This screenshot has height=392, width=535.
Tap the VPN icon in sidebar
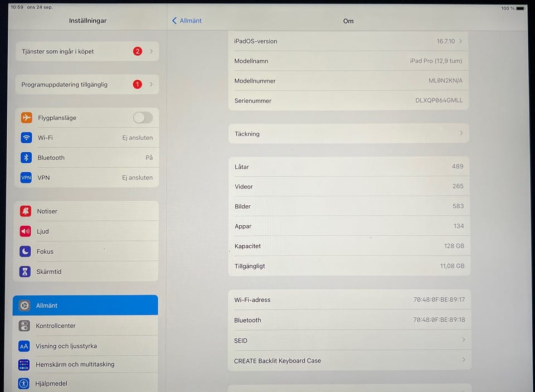pyautogui.click(x=26, y=177)
